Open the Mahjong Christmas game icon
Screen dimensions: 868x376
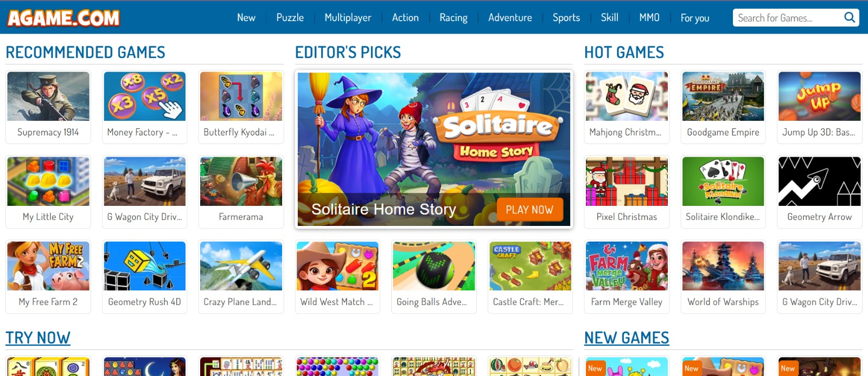(627, 96)
